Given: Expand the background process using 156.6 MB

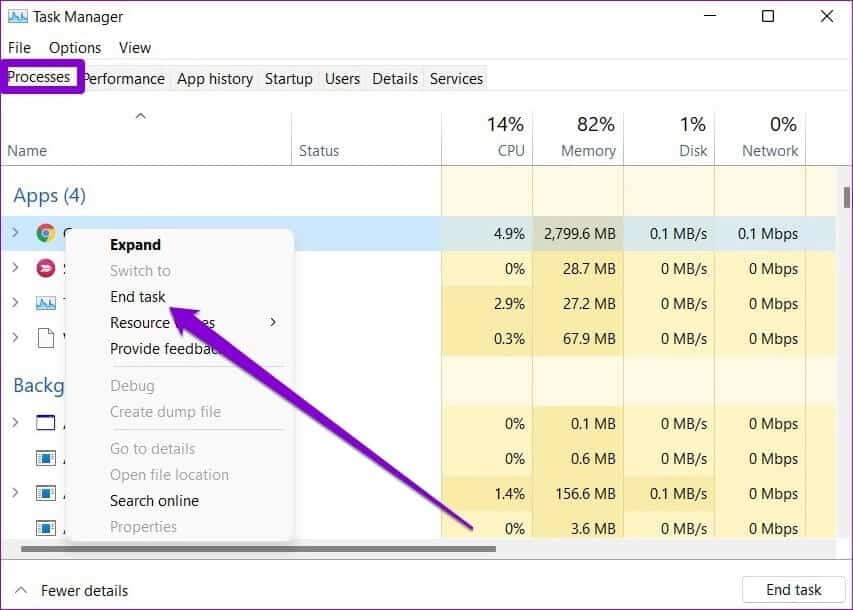Looking at the screenshot, I should [x=15, y=492].
